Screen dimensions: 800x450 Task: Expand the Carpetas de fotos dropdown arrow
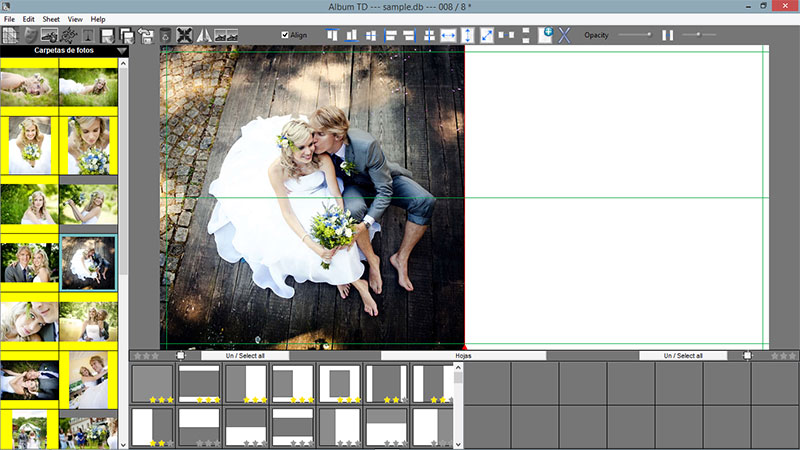122,50
